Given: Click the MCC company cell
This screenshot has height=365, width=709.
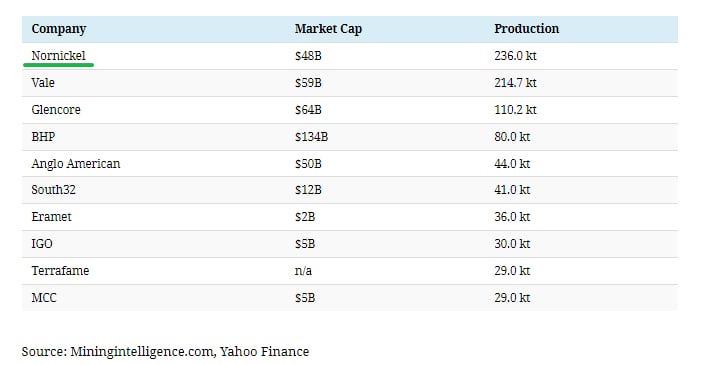Looking at the screenshot, I should [x=44, y=298].
